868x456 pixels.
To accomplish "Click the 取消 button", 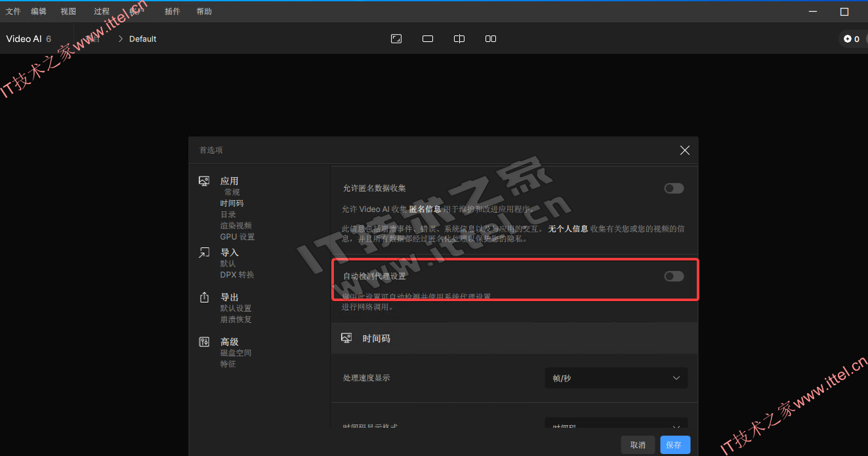I will coord(638,445).
